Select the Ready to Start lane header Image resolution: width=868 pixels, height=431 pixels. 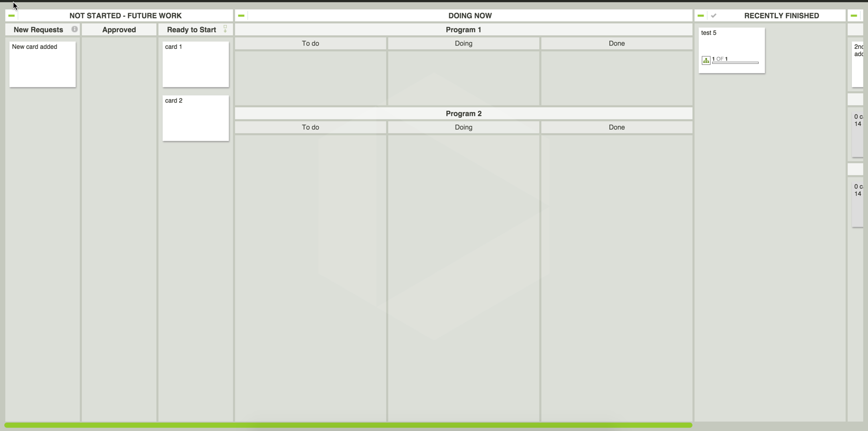(x=196, y=30)
